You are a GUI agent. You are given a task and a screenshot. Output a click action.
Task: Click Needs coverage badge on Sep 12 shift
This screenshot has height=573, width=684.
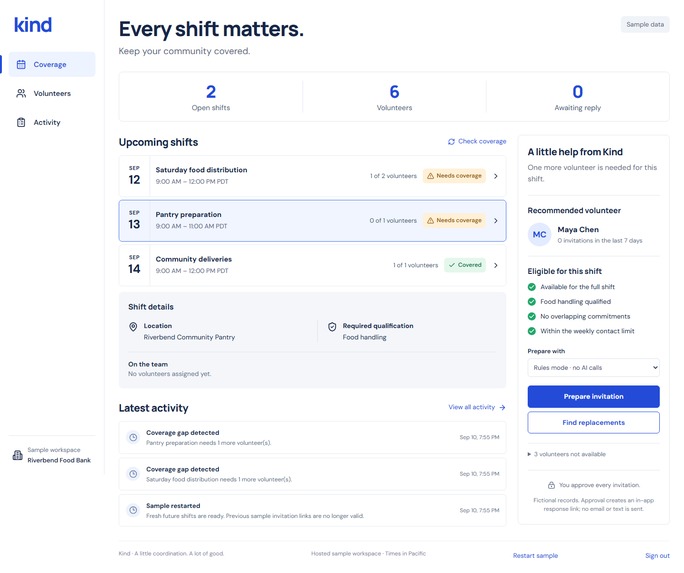tap(454, 176)
